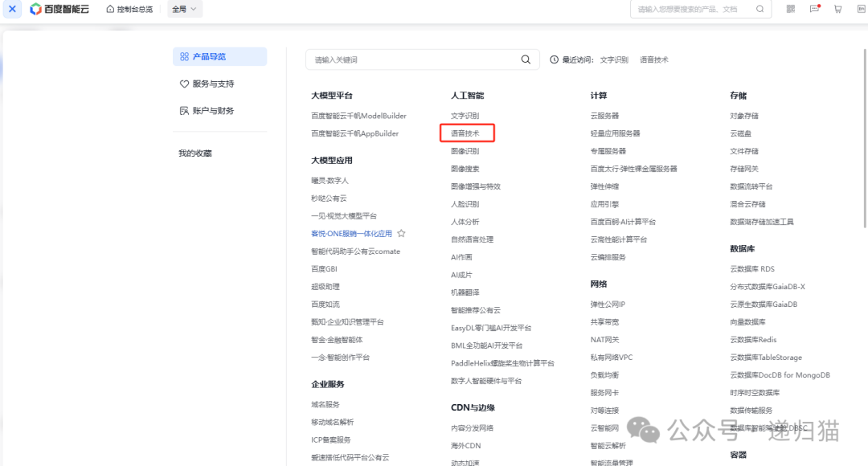Open 文件存储 product link
Image resolution: width=868 pixels, height=466 pixels.
[744, 151]
